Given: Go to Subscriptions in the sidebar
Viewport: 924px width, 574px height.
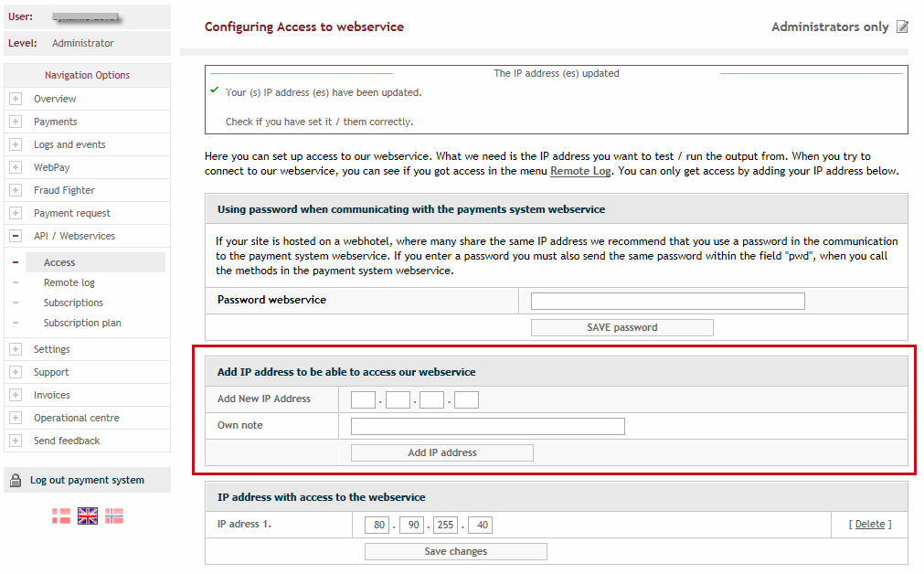Looking at the screenshot, I should (73, 303).
